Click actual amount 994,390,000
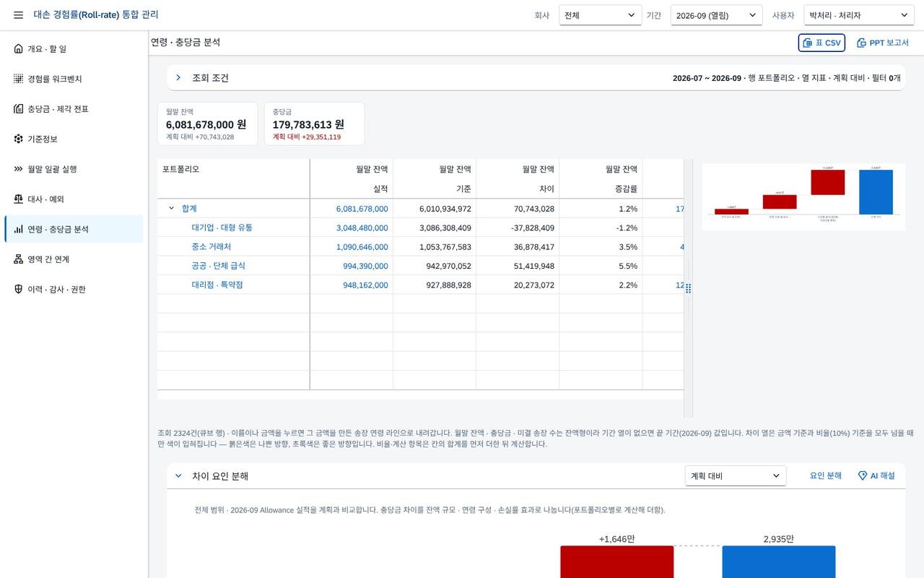Viewport: 924px width, 578px height. point(365,266)
